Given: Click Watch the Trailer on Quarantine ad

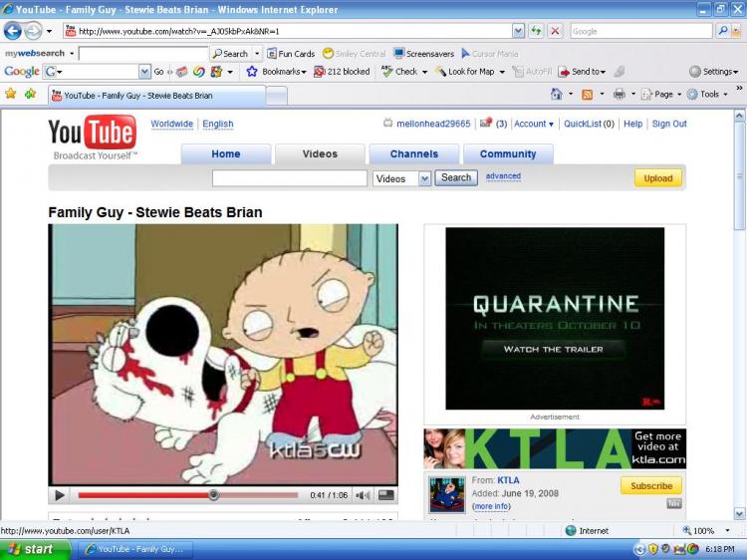Looking at the screenshot, I should coord(553,350).
